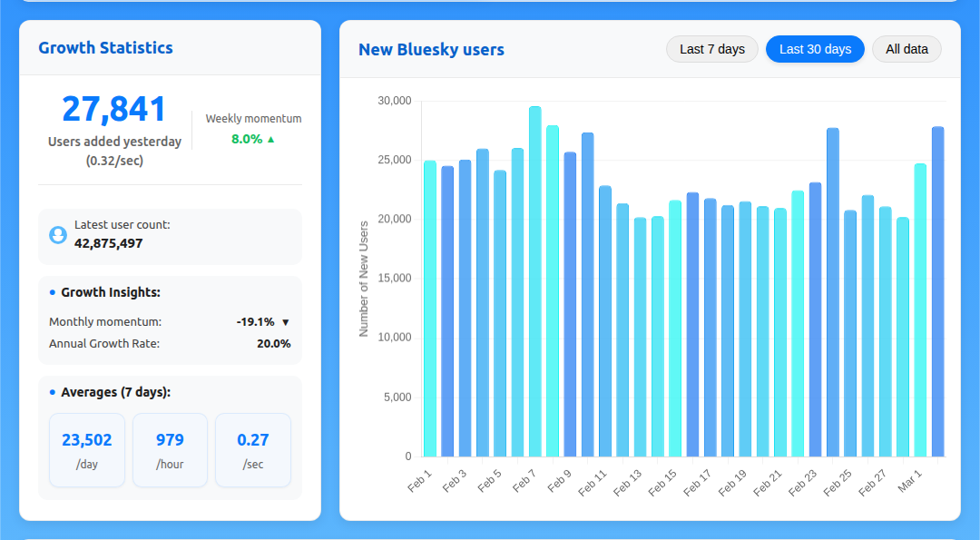
Task: Click the 27,841 users added yesterday figure
Action: click(114, 109)
